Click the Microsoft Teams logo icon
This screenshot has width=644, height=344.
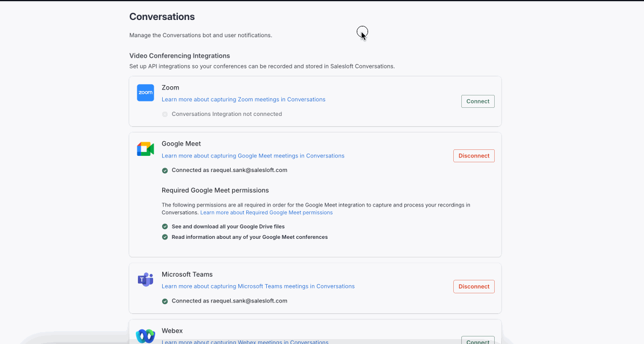pos(146,280)
